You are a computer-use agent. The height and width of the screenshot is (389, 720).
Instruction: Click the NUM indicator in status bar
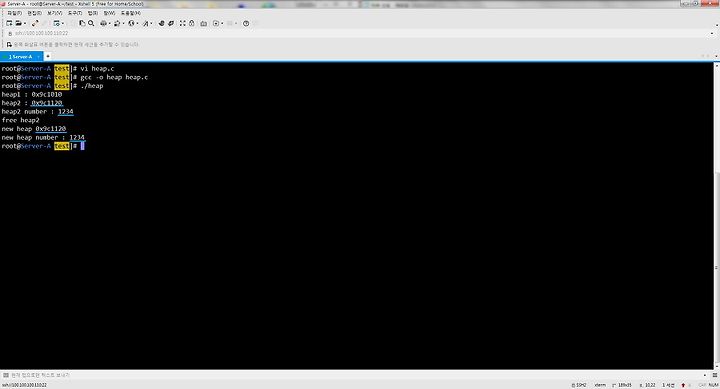(714, 385)
